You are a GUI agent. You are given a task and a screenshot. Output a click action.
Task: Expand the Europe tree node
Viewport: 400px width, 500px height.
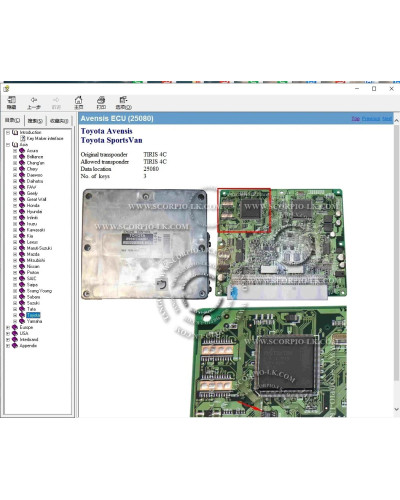[x=8, y=327]
